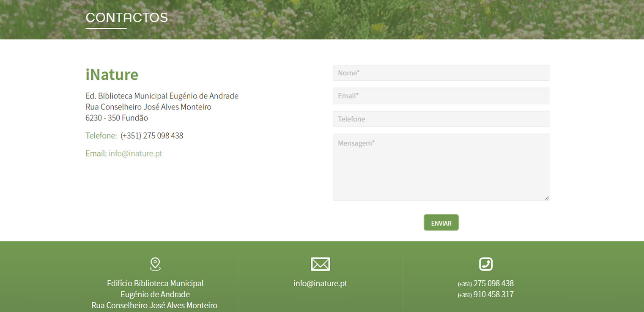Click the footer number 275 098 438

(493, 283)
